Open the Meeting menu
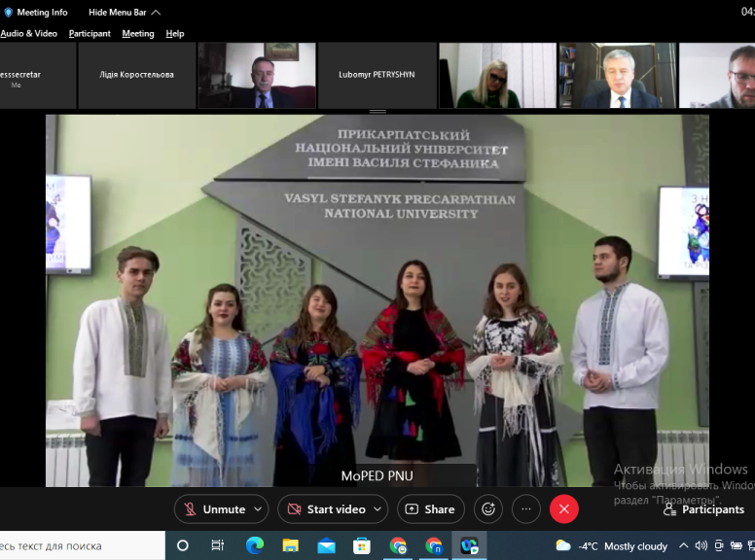 click(x=138, y=33)
